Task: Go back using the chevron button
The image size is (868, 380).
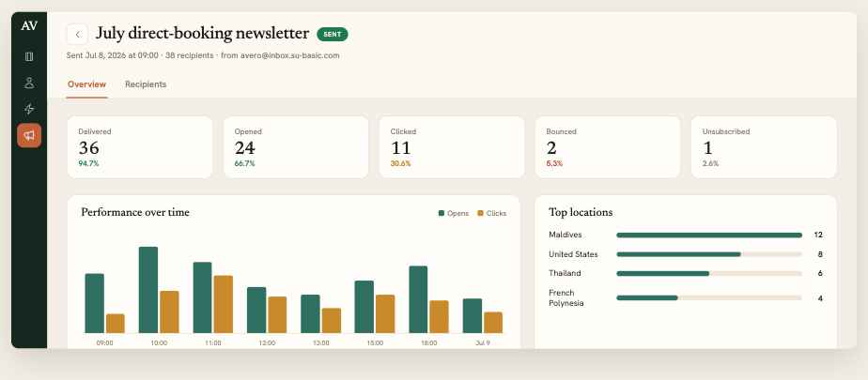Action: (77, 35)
